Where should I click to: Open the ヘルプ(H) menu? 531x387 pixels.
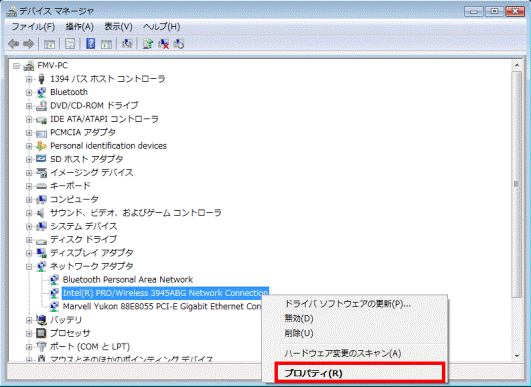tap(161, 26)
